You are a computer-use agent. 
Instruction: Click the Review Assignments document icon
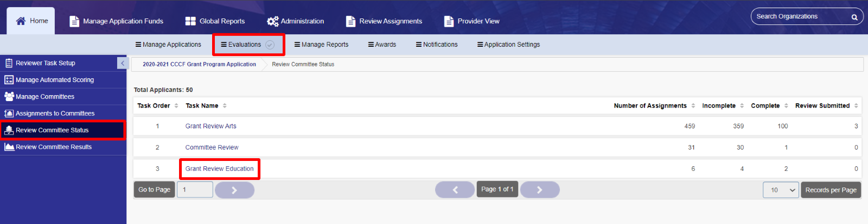(x=350, y=21)
